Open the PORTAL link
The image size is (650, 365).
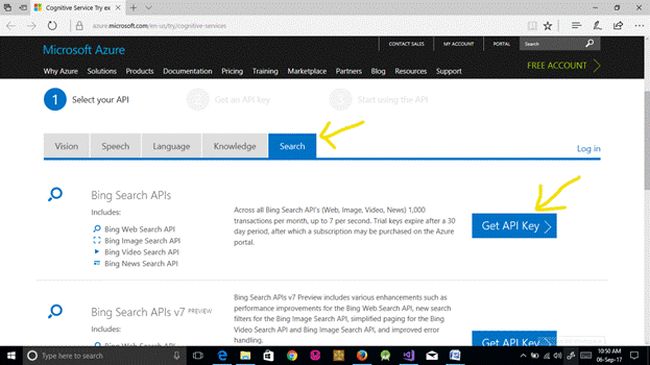501,44
